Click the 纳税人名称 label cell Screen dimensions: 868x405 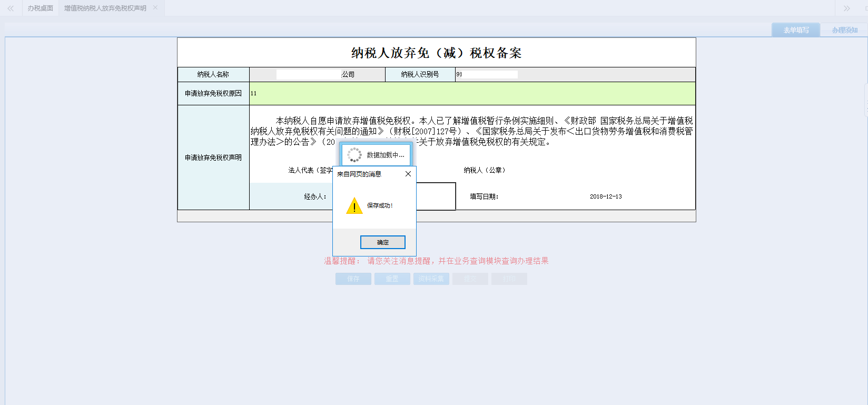pyautogui.click(x=213, y=74)
